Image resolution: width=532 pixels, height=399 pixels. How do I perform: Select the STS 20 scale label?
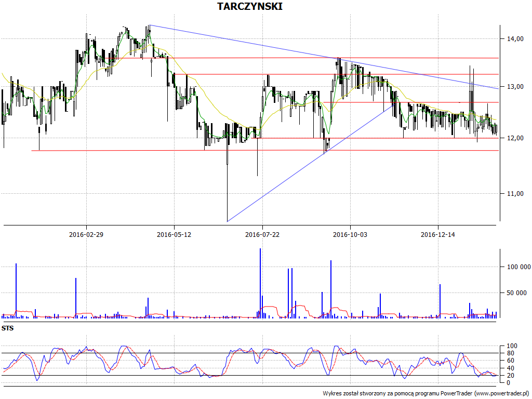pos(510,376)
